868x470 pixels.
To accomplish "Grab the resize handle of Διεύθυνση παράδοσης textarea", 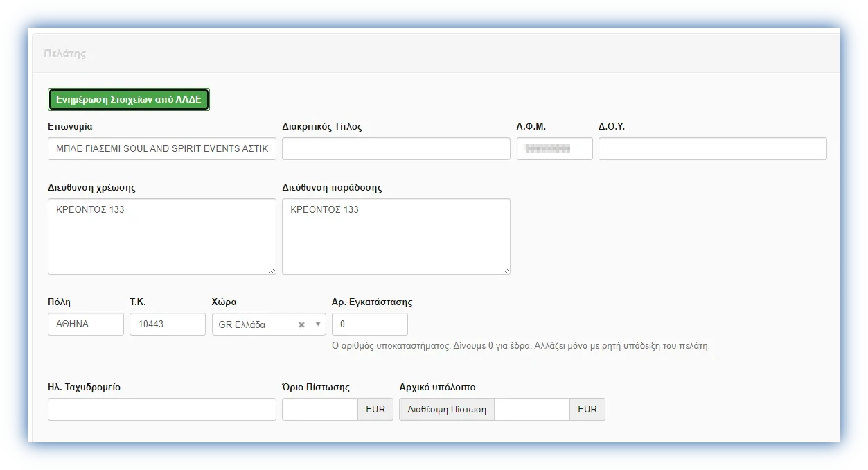I will click(506, 270).
